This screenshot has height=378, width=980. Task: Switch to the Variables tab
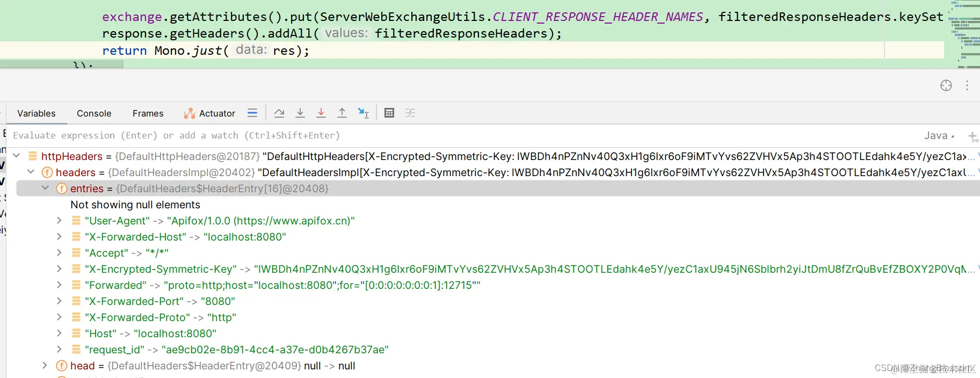(x=36, y=113)
